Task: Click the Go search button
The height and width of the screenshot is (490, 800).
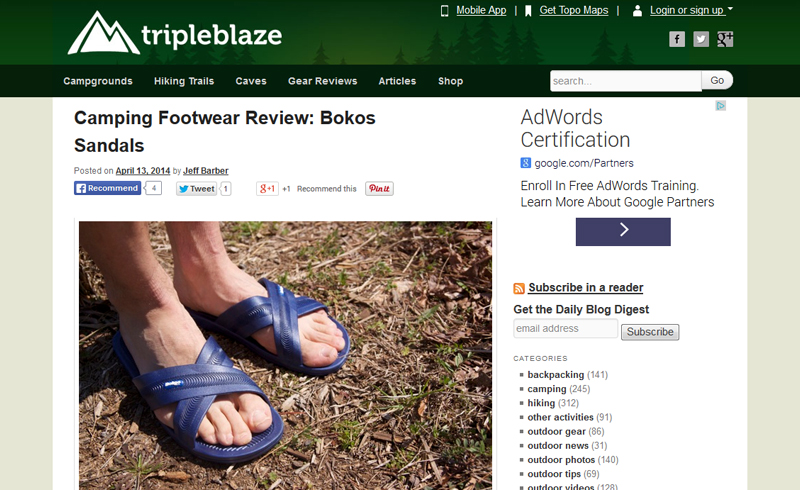Action: [x=717, y=80]
